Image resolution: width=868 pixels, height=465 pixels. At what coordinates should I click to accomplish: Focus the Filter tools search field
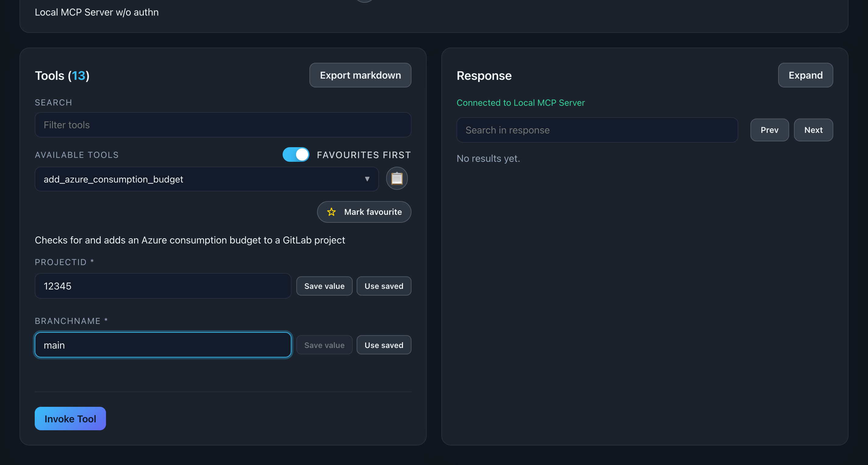[222, 125]
